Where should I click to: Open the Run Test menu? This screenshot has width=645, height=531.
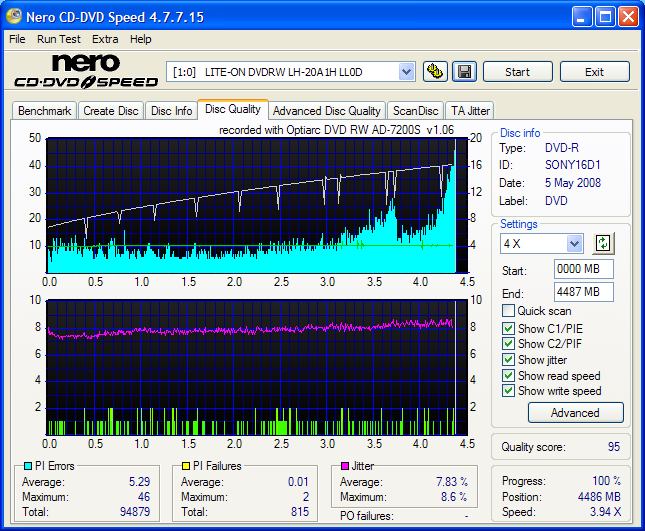[59, 39]
